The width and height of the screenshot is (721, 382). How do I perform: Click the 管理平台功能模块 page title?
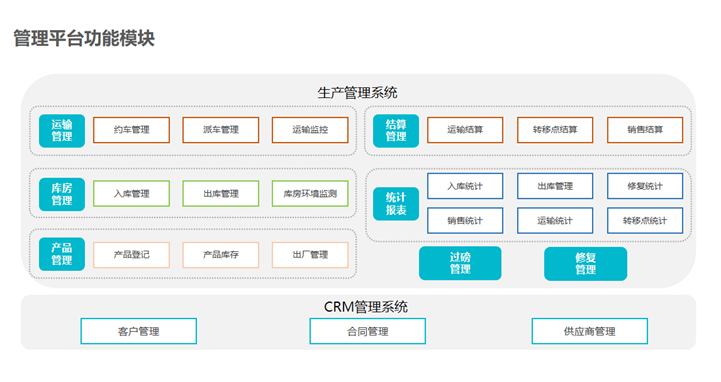tap(84, 38)
